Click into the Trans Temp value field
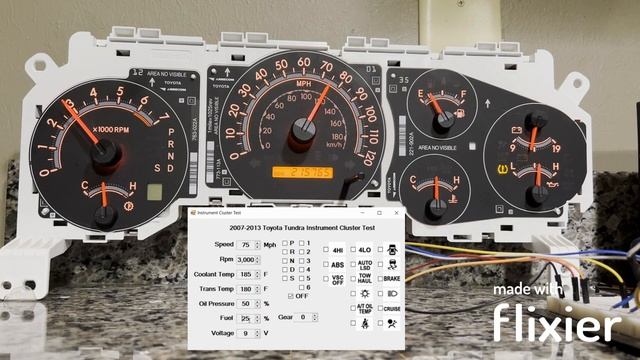This screenshot has height=360, width=640. 245,289
